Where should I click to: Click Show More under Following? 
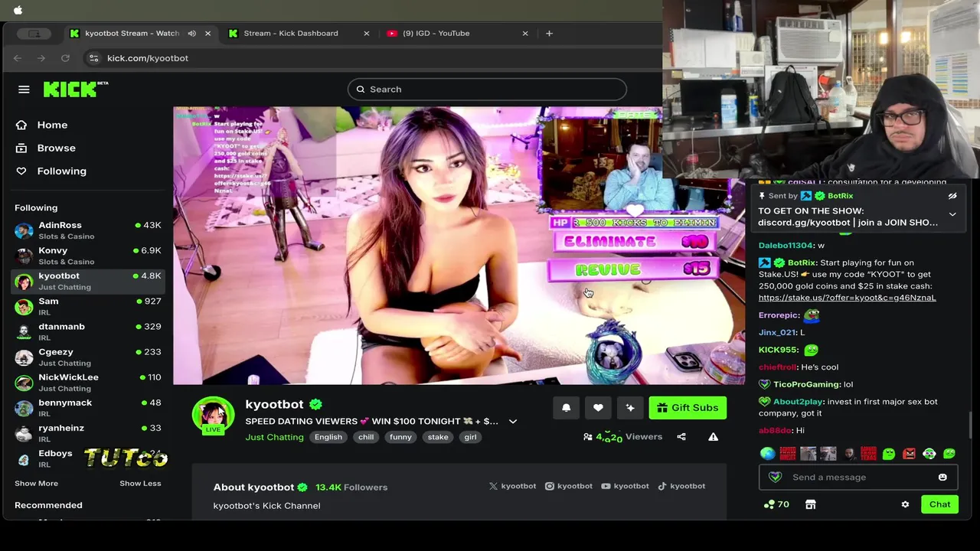tap(36, 484)
